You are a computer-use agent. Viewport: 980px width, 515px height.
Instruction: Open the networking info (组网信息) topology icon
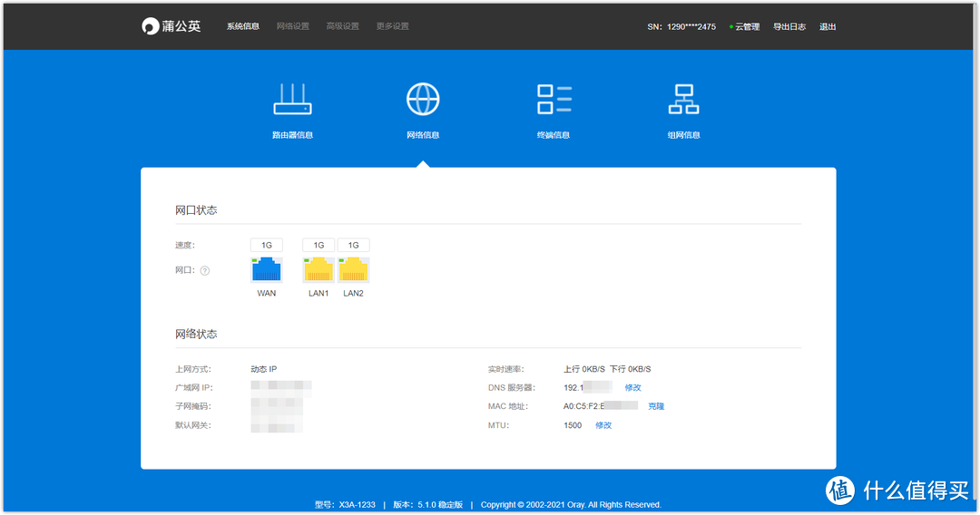pos(683,100)
